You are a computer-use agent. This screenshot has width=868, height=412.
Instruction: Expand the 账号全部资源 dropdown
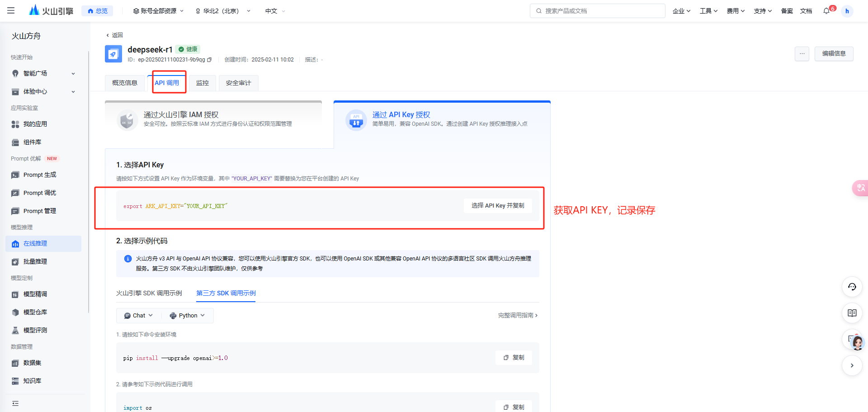coord(158,11)
